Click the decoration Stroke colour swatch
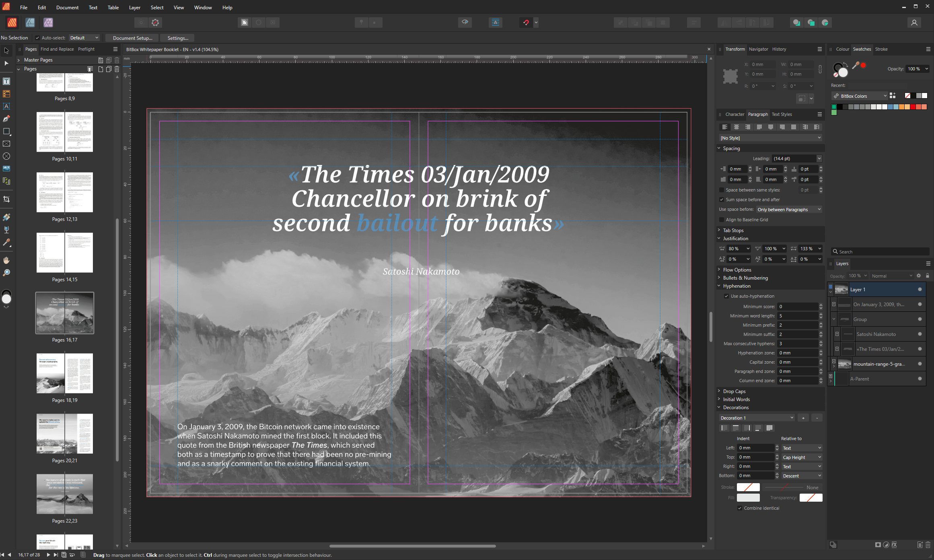 click(748, 487)
